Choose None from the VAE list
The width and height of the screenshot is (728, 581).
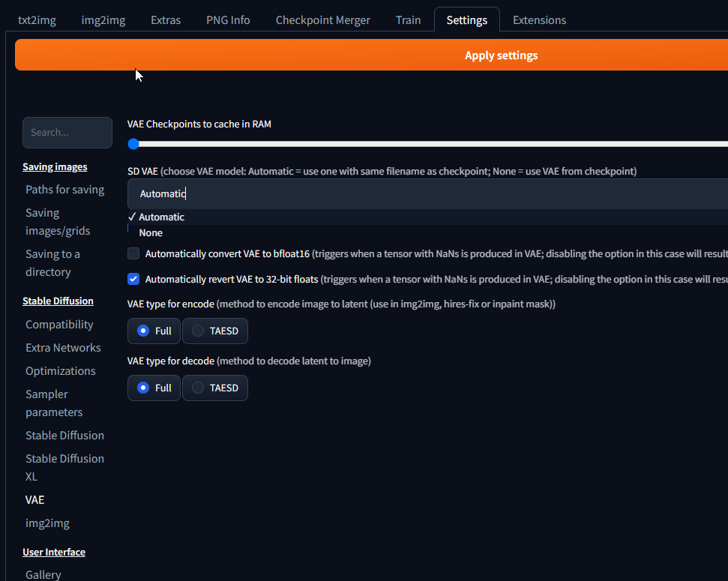coord(427,232)
